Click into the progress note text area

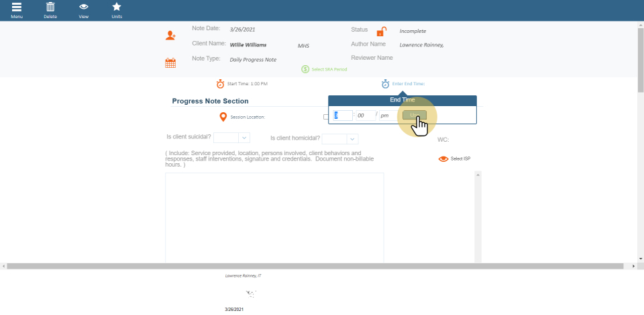[x=274, y=215]
